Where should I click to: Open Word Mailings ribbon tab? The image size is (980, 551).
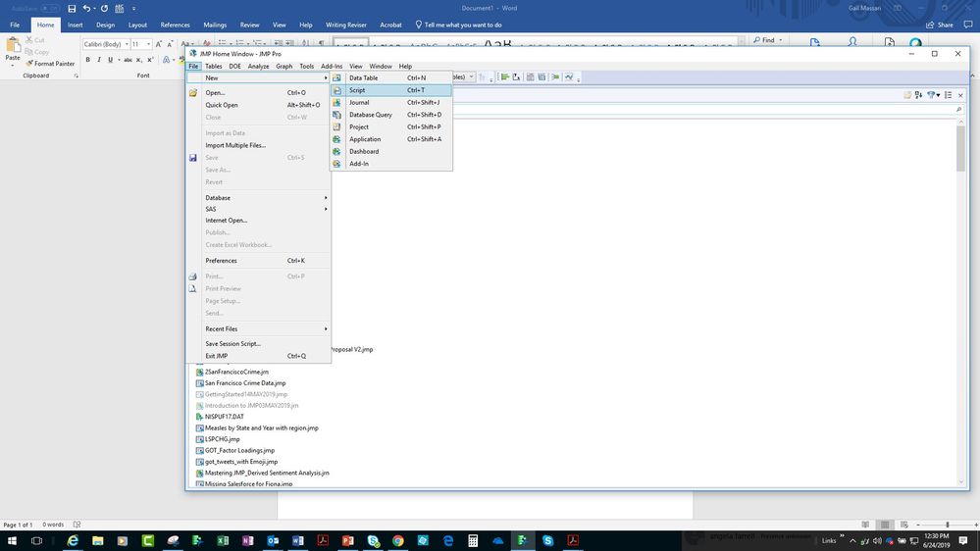[x=215, y=25]
